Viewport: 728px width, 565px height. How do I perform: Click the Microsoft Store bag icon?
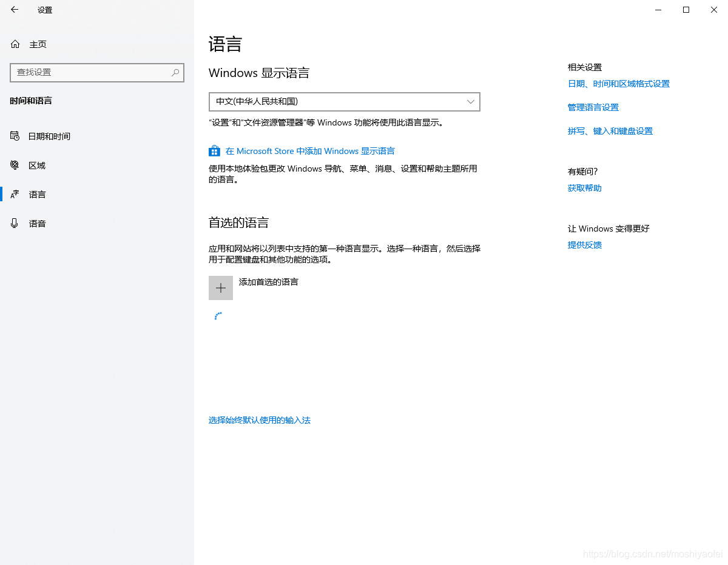click(214, 151)
